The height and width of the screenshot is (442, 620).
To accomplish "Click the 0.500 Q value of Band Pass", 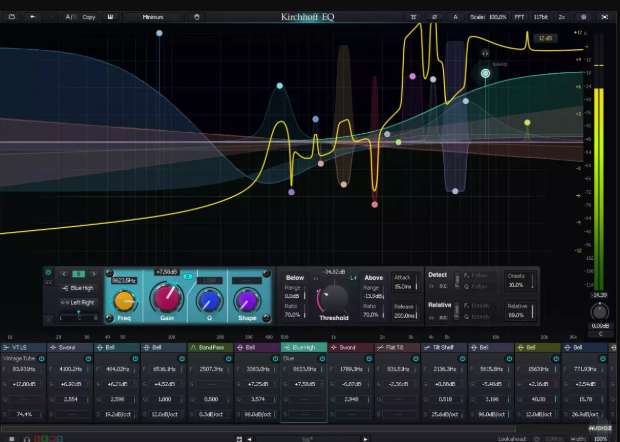I will [x=211, y=399].
